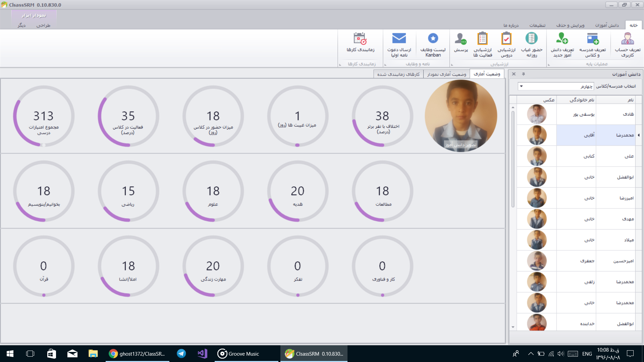Open the activities evaluation icon
The width and height of the screenshot is (644, 362).
click(x=482, y=39)
